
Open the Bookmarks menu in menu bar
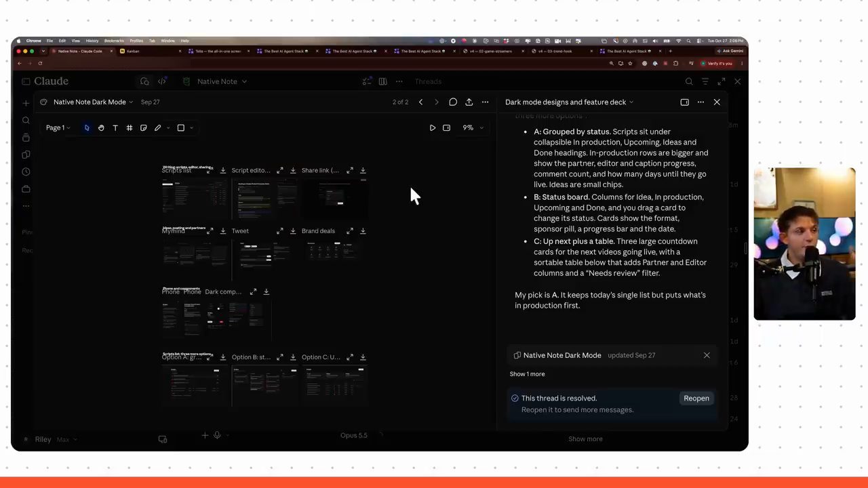(x=114, y=41)
